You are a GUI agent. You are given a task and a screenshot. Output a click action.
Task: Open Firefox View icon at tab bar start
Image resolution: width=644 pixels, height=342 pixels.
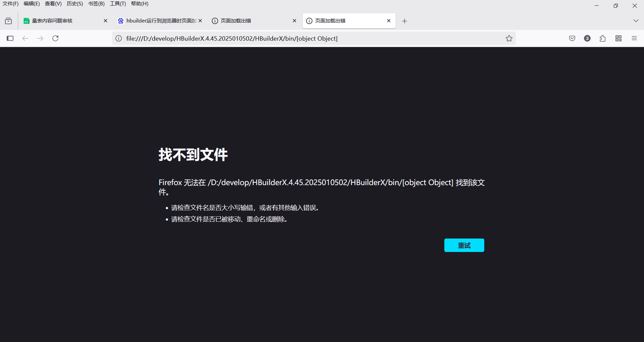(x=8, y=21)
